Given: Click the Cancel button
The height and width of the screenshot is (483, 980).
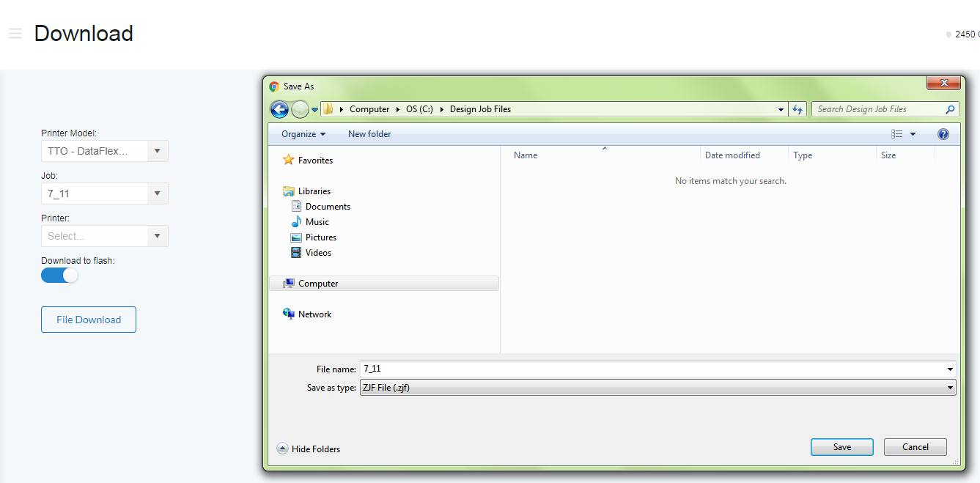Looking at the screenshot, I should pyautogui.click(x=915, y=447).
